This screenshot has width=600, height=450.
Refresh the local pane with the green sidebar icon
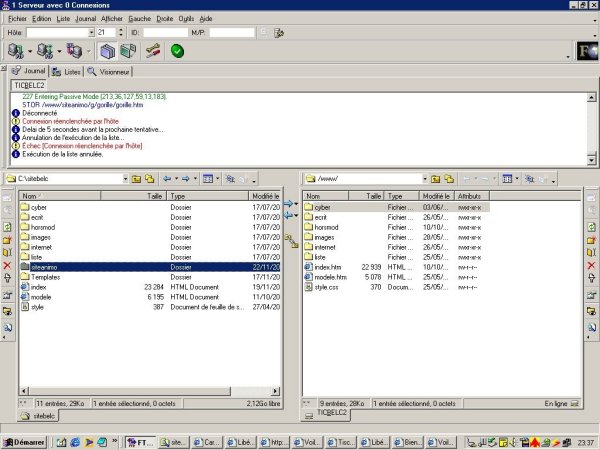click(7, 227)
